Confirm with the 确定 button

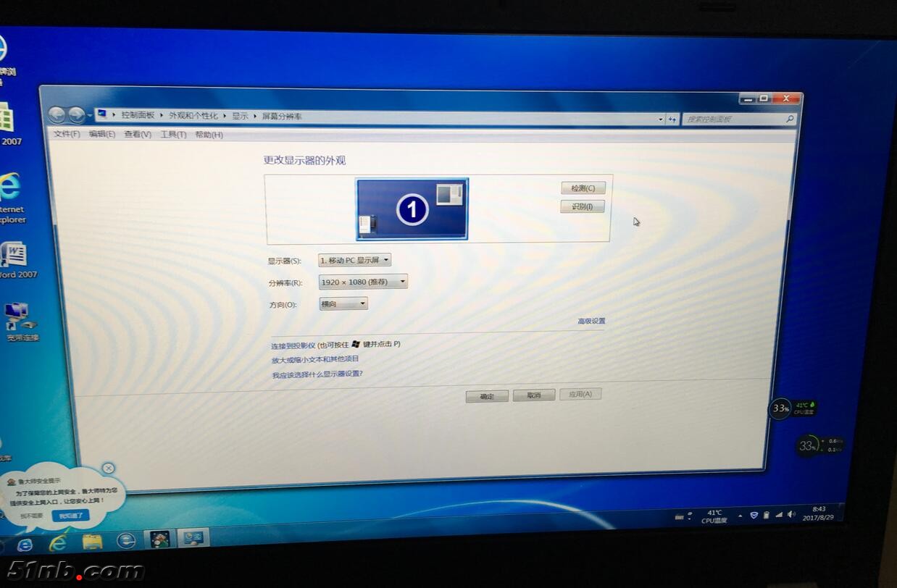coord(487,396)
